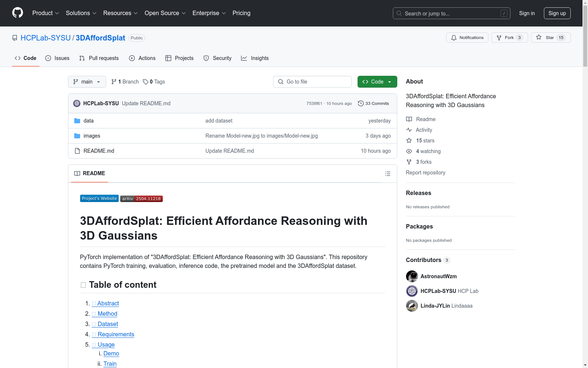The height and width of the screenshot is (368, 588).
Task: Open the Demo sub-item link
Action: tap(111, 353)
